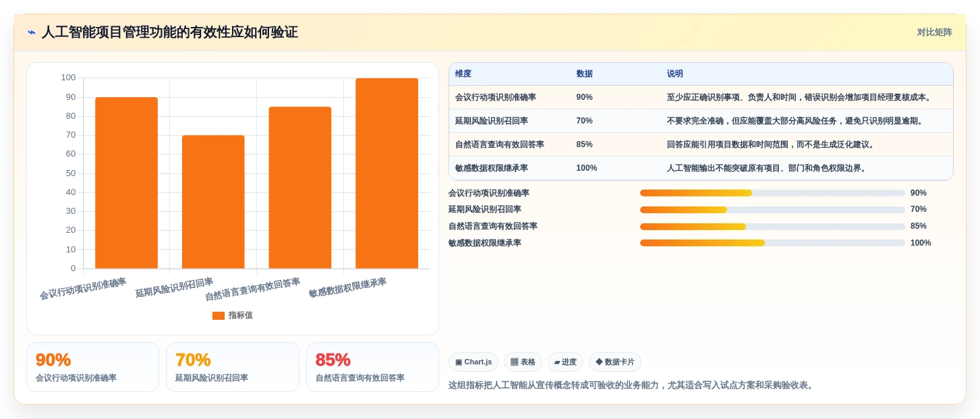Click the 进度 tag chip
This screenshot has height=419, width=980.
[565, 362]
